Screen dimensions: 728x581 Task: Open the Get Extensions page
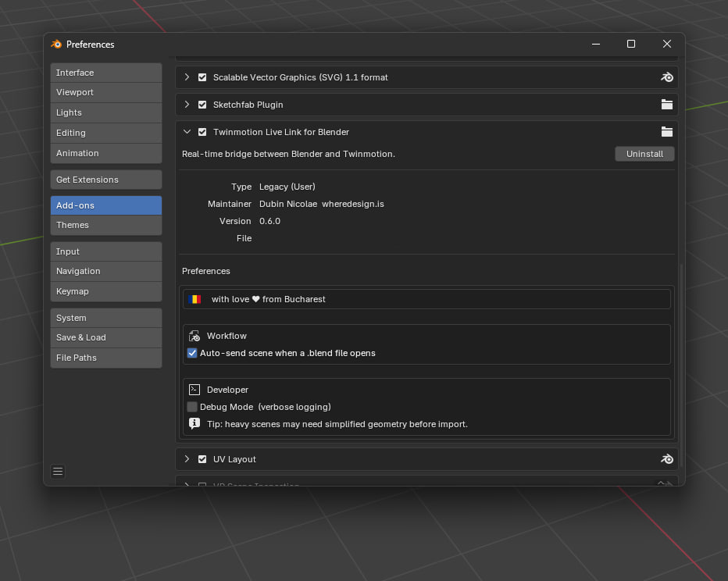point(106,180)
